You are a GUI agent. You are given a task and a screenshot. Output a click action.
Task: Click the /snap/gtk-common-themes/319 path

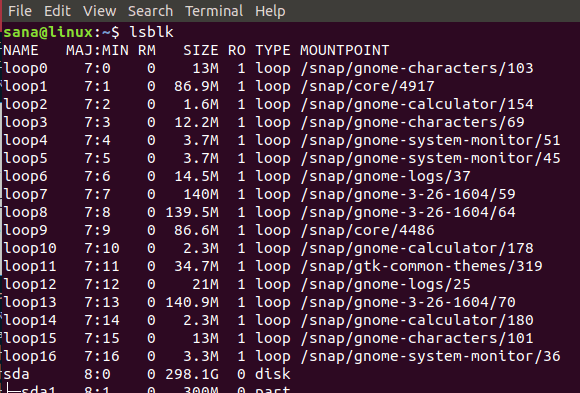421,266
